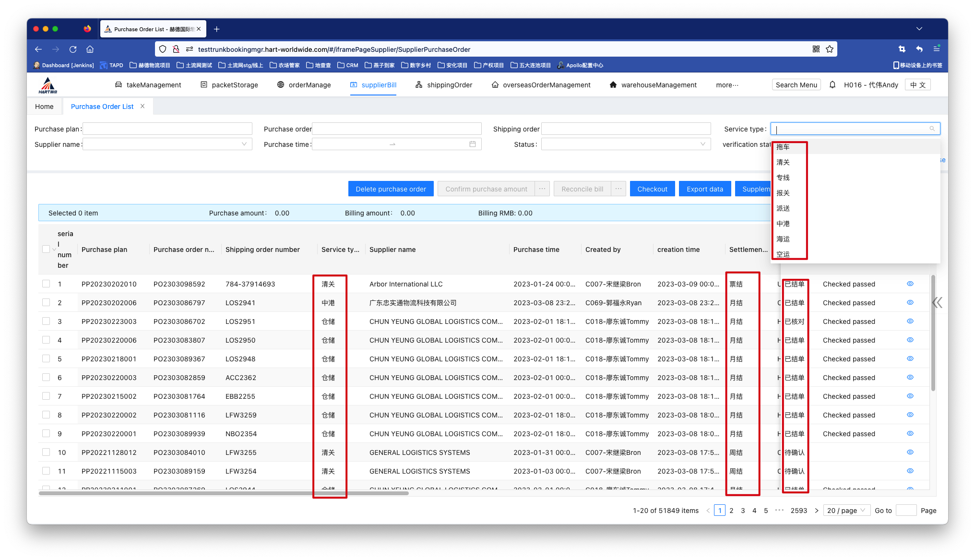Click the browser reload icon
Screen dimensions: 975x560
click(x=73, y=49)
